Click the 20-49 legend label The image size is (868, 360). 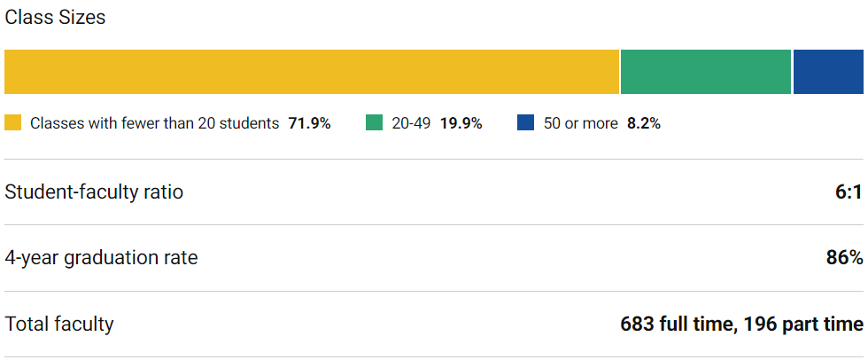(x=411, y=123)
